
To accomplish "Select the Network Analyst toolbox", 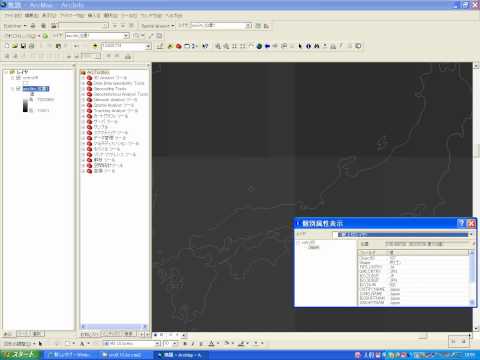I will [x=115, y=100].
